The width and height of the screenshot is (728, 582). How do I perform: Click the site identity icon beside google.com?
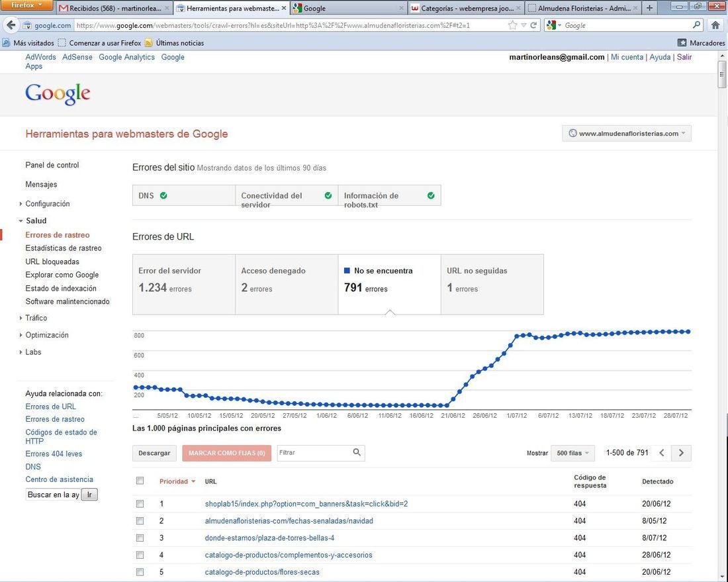(x=27, y=26)
